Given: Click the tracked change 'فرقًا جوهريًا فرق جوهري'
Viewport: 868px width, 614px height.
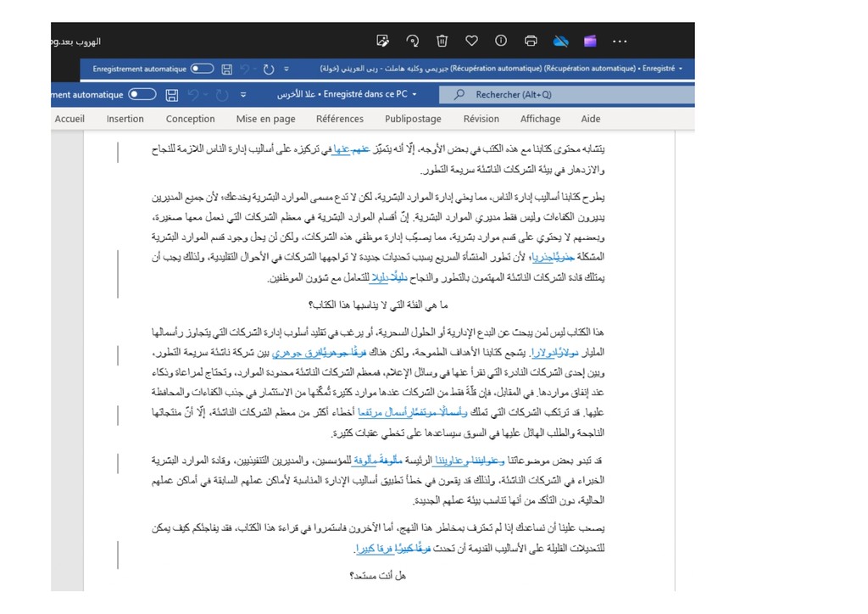Looking at the screenshot, I should (319, 352).
